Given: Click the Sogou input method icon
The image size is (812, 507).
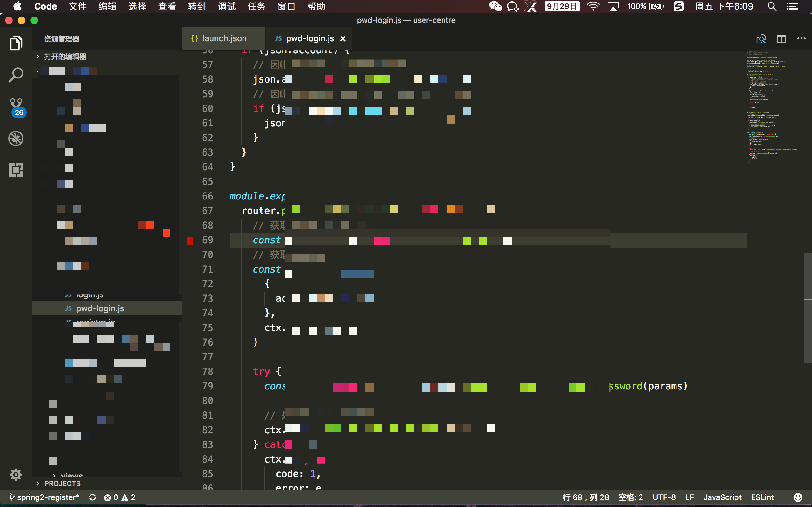Looking at the screenshot, I should pyautogui.click(x=679, y=6).
